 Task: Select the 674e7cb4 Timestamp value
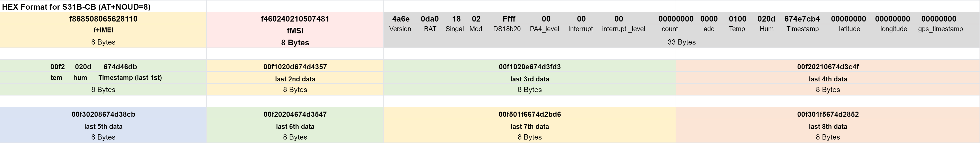pos(802,19)
